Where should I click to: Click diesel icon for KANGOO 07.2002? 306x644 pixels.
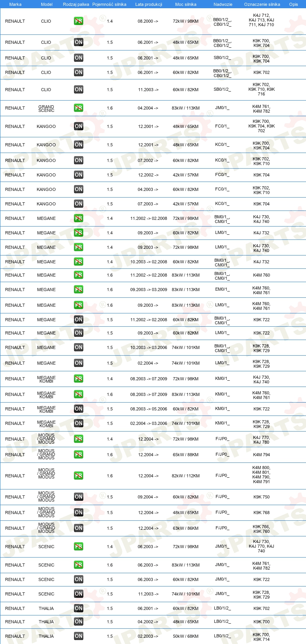tap(79, 160)
